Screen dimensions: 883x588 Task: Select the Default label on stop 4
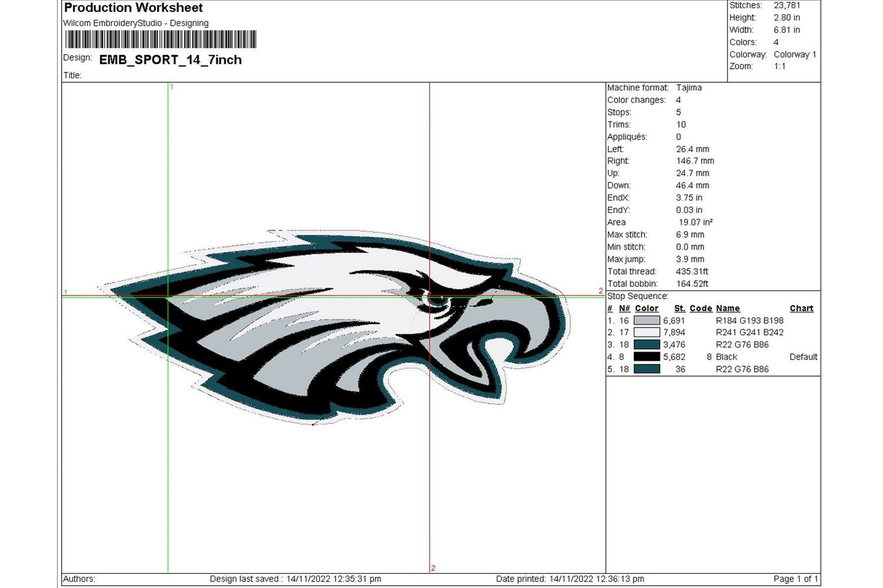(x=803, y=356)
